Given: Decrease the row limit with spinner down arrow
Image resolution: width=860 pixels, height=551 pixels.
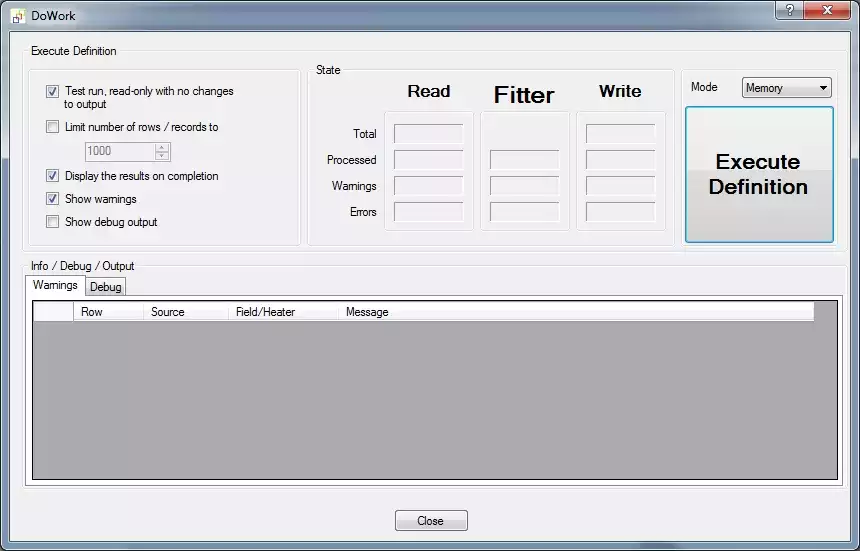Looking at the screenshot, I should [x=162, y=156].
